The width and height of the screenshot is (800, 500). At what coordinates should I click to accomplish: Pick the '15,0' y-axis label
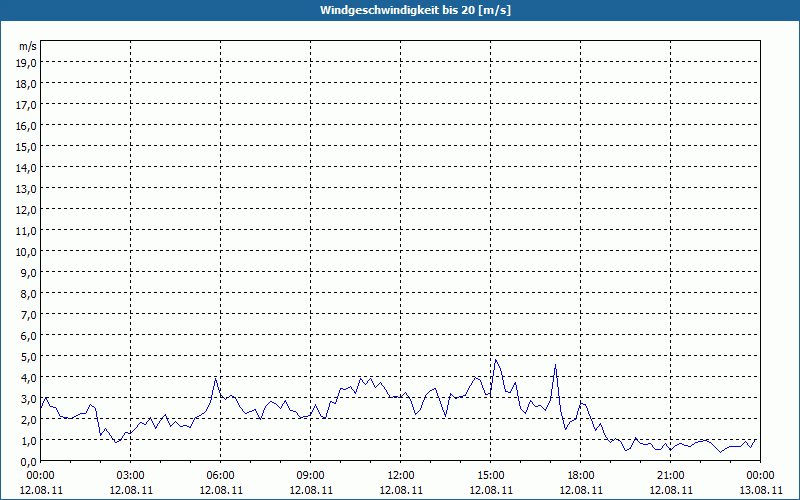click(27, 147)
